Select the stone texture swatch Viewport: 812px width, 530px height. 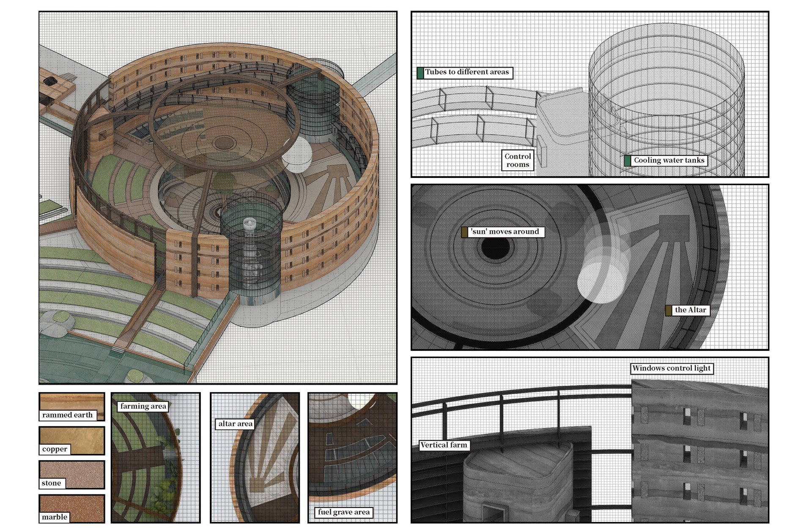(x=72, y=475)
